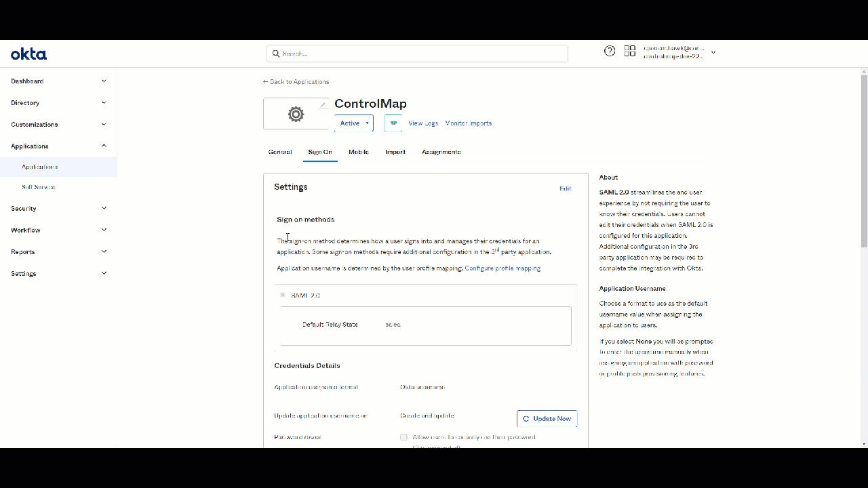Toggle the Password reveal checkbox
Screen dimensions: 868x488
tap(403, 437)
